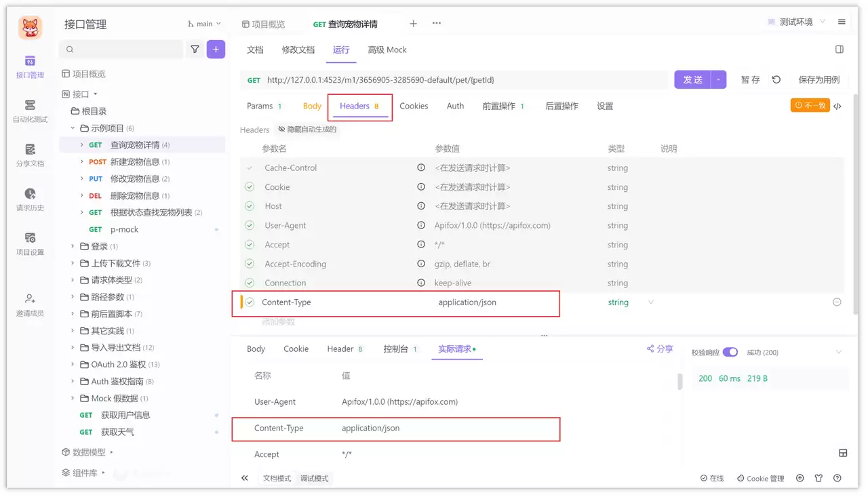Image resolution: width=868 pixels, height=497 pixels.
Task: Uncheck the Accept header checkbox
Action: [x=250, y=245]
